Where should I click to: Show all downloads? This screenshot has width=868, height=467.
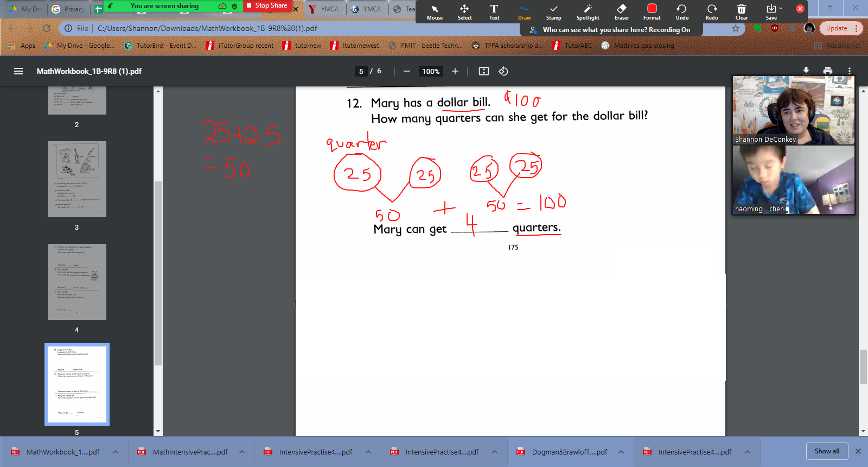827,451
